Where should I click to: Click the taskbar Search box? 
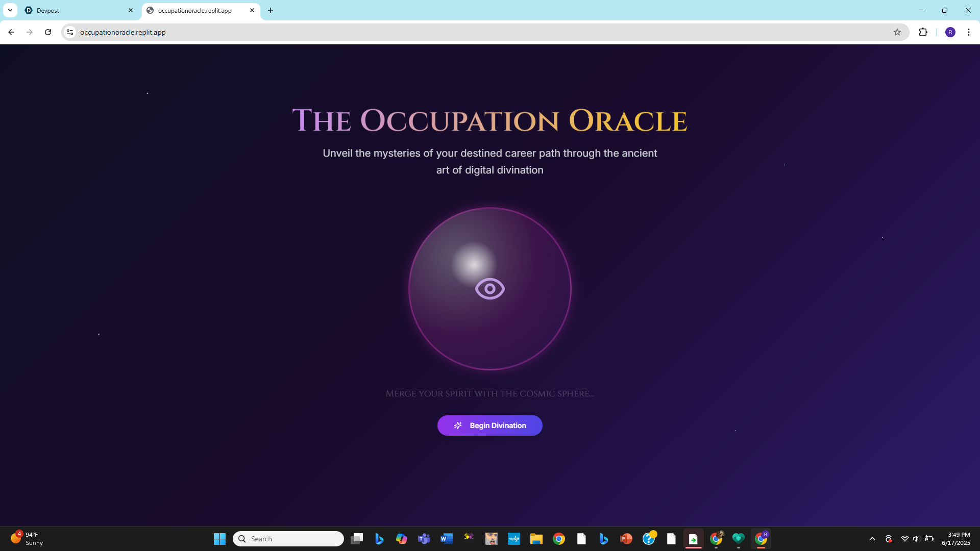(x=288, y=539)
